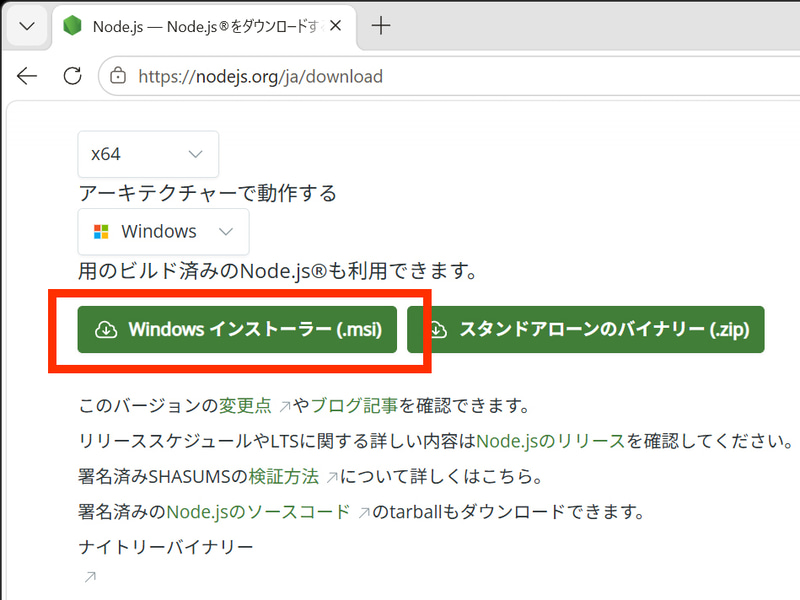Viewport: 800px width, 600px height.
Task: Select the Node.js download tab
Action: (x=204, y=27)
